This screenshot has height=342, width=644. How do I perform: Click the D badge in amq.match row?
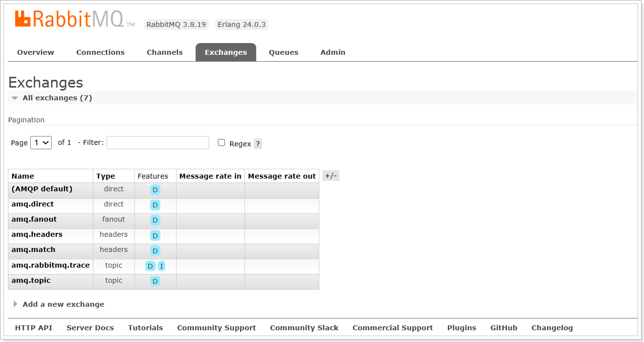coord(155,251)
